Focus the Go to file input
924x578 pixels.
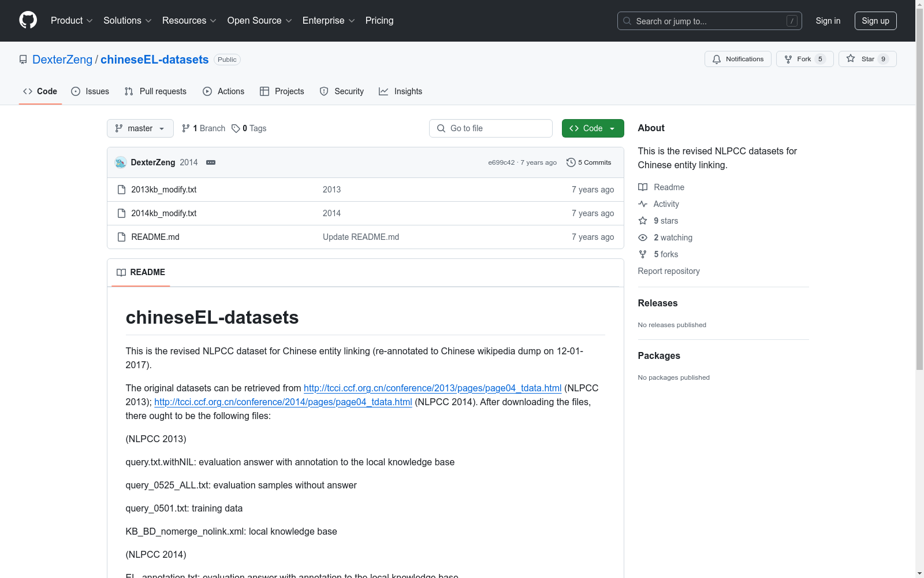click(x=491, y=128)
